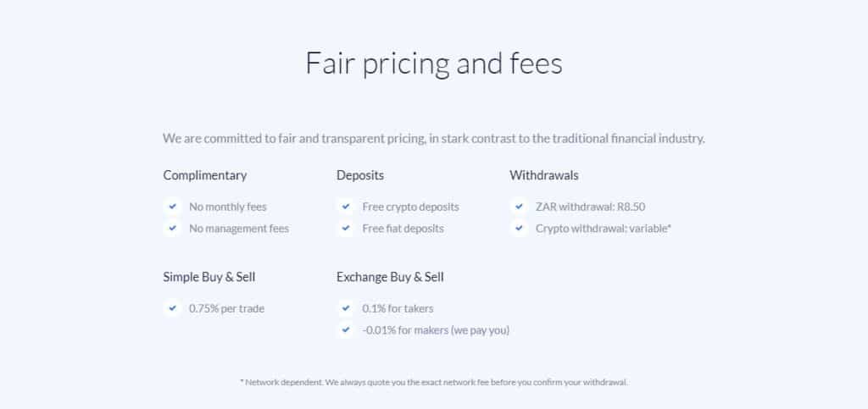Screen dimensions: 868x409
Task: Select the Deposits section heading
Action: click(x=359, y=175)
